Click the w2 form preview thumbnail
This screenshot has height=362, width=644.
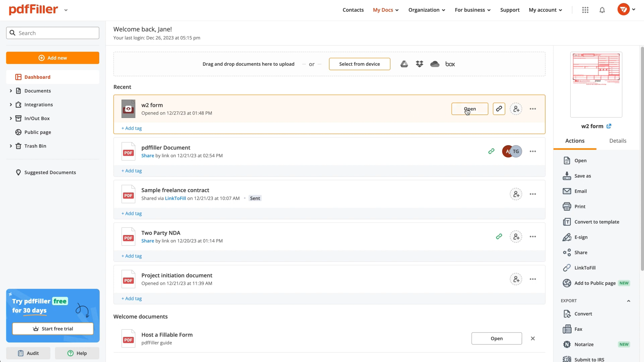[596, 84]
